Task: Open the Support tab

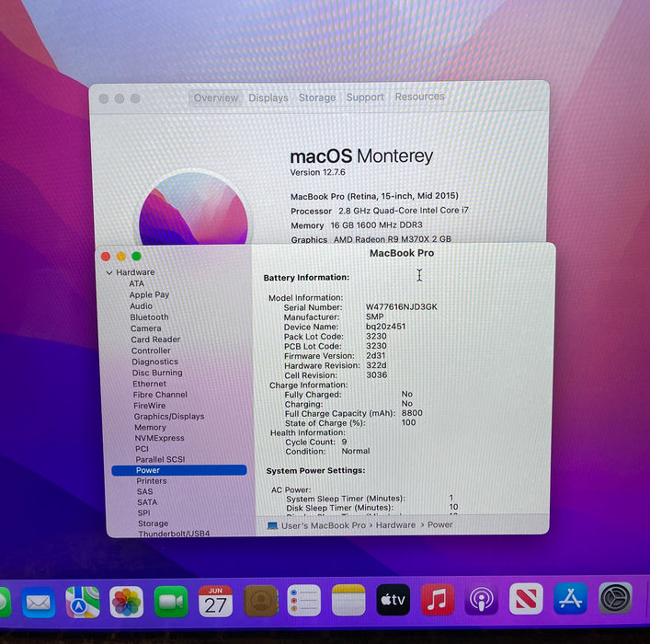Action: (365, 98)
